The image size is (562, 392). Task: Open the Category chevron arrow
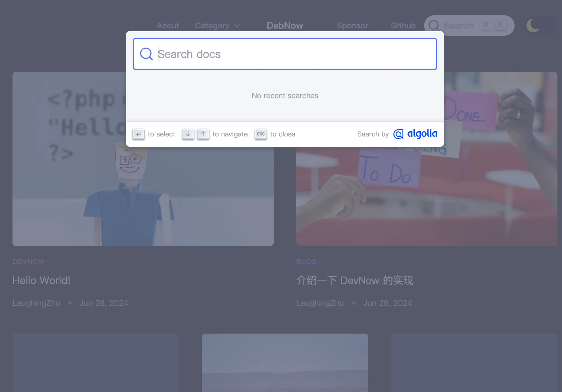237,26
